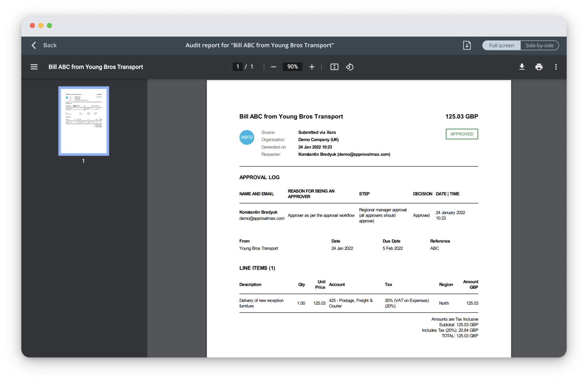Click the 90% zoom level field
The width and height of the screenshot is (588, 383).
coord(293,67)
